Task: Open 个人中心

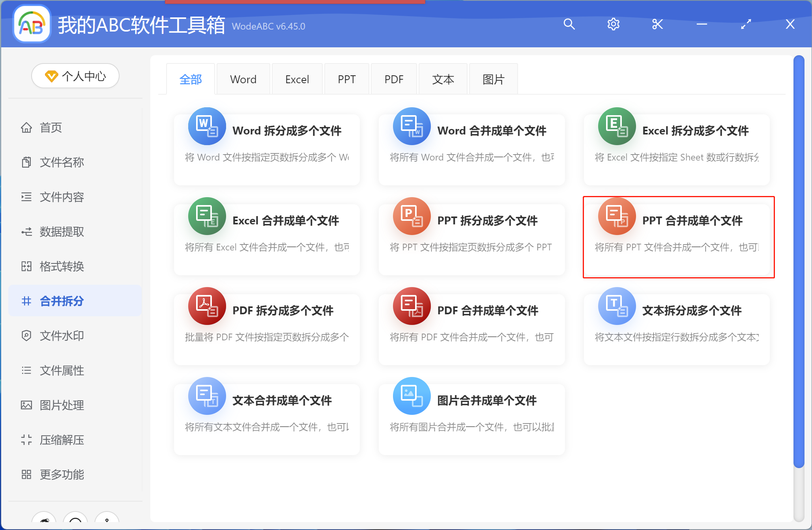Action: [75, 76]
